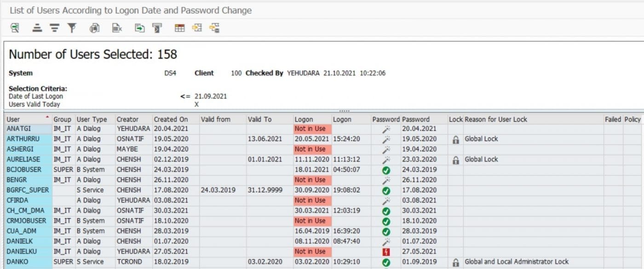Image resolution: width=644 pixels, height=269 pixels.
Task: Click the Created On column header
Action: pyautogui.click(x=175, y=119)
